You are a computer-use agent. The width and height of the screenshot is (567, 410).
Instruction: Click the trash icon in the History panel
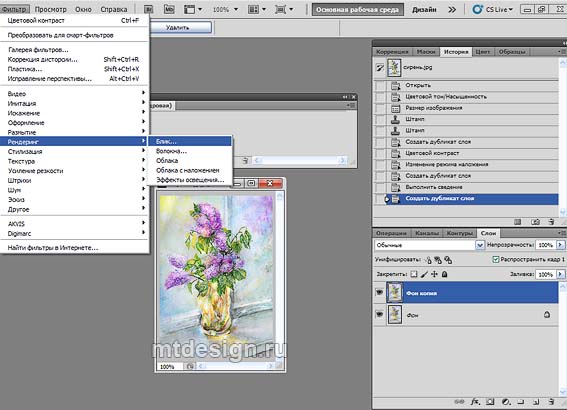(x=551, y=222)
